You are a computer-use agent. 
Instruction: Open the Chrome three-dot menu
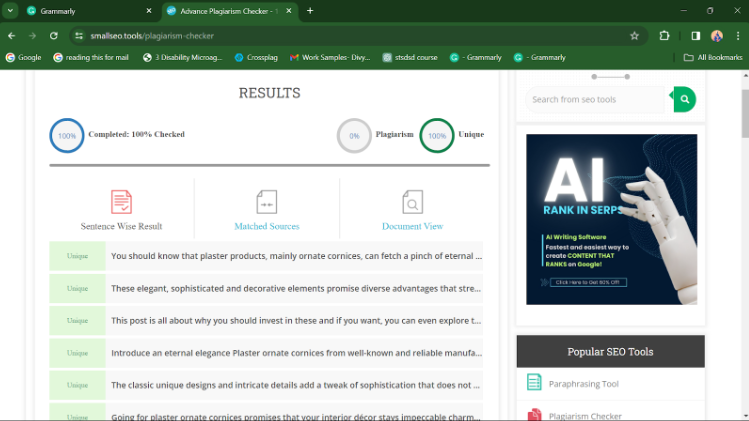738,35
